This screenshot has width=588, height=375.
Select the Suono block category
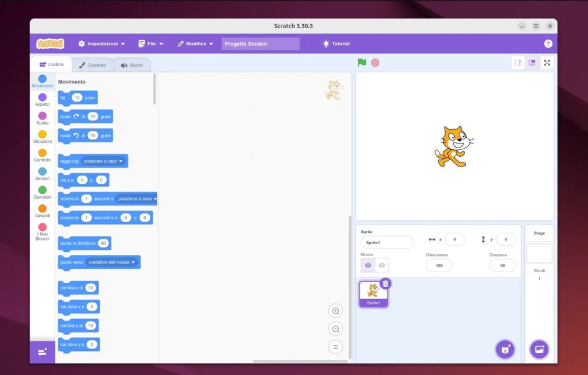click(42, 118)
